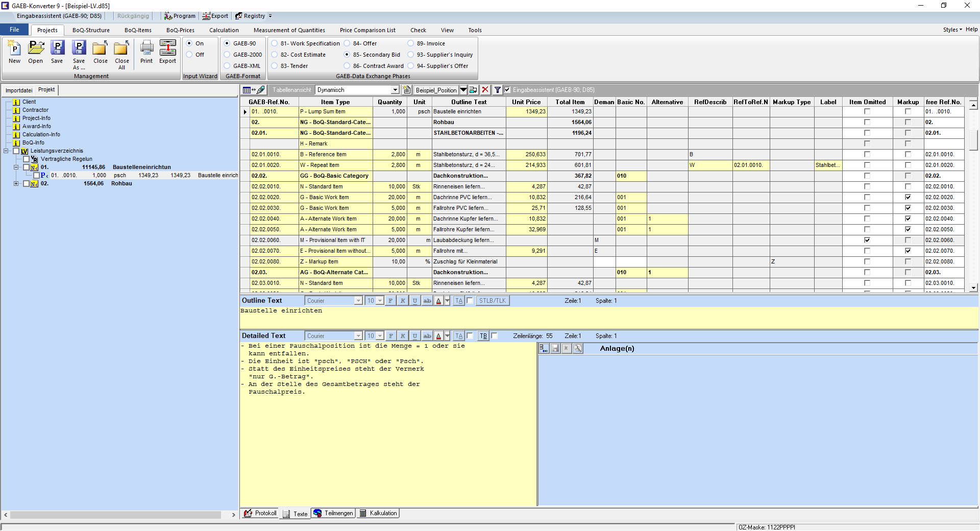Click scroll down arrow of table scrollbar
The height and width of the screenshot is (531, 980).
click(x=973, y=287)
